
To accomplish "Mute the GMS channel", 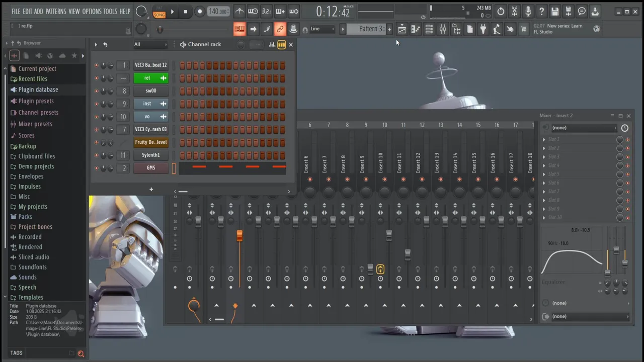I will click(x=97, y=168).
